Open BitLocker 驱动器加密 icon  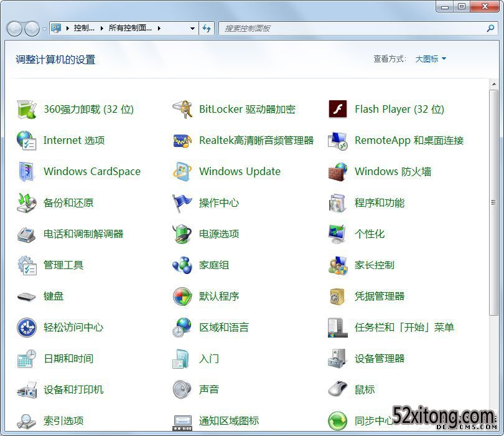pyautogui.click(x=182, y=109)
